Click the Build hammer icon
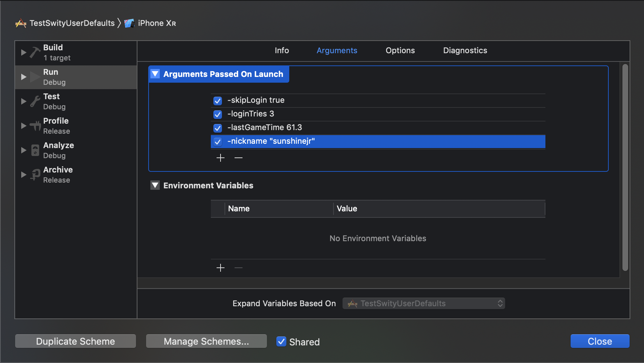 (35, 52)
